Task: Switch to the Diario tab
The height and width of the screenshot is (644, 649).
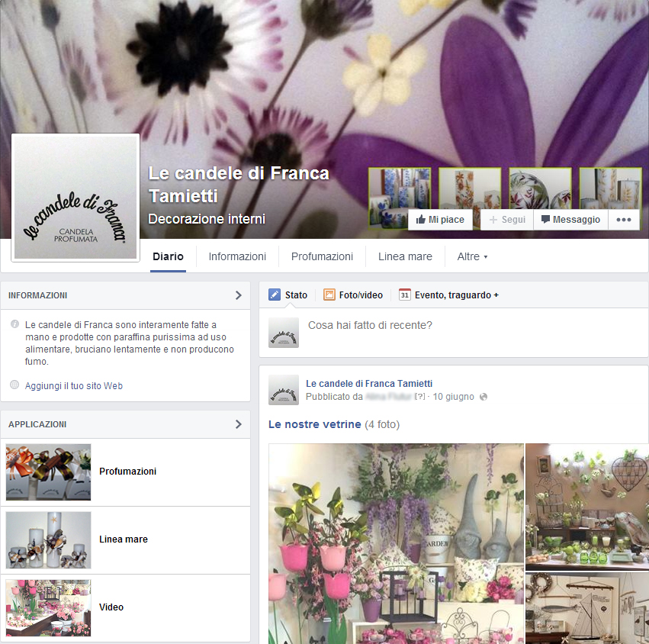Action: pyautogui.click(x=168, y=257)
